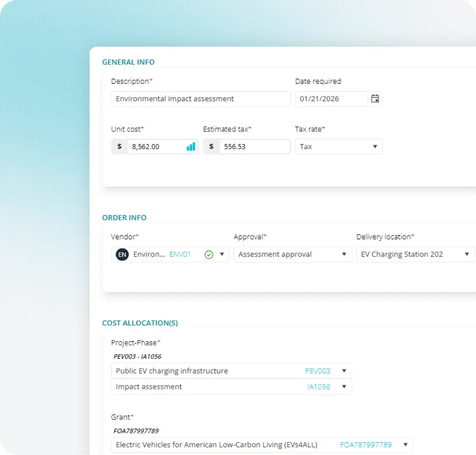Click the FOA787997789 grant code in the dropdown

point(365,445)
